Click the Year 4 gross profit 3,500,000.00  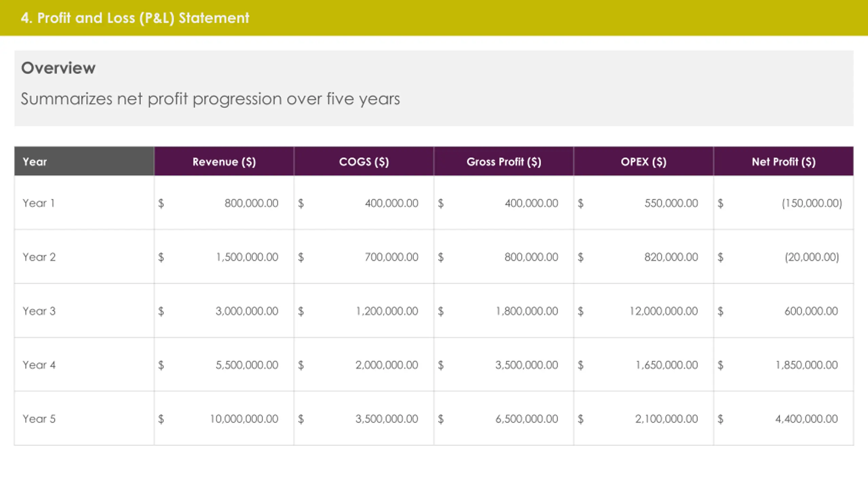click(527, 365)
